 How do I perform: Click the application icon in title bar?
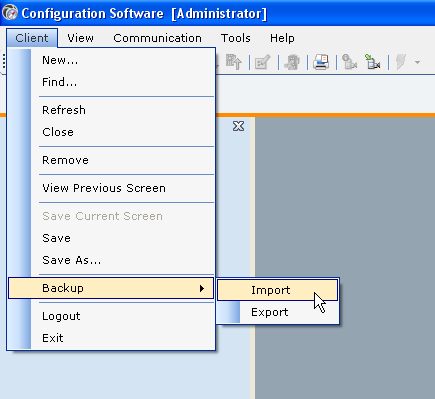click(10, 13)
